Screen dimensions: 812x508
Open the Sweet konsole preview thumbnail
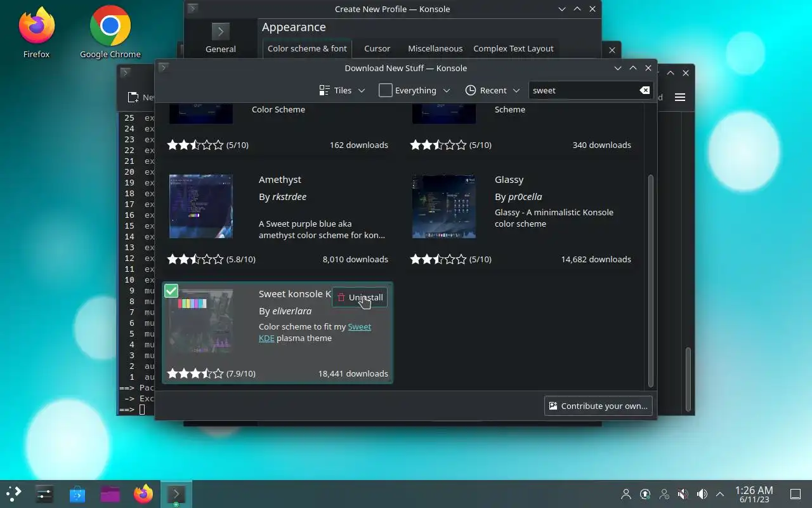[x=201, y=321]
